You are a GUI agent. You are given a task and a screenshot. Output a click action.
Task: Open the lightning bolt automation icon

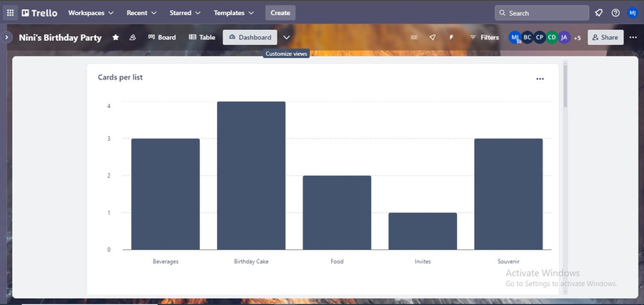451,38
